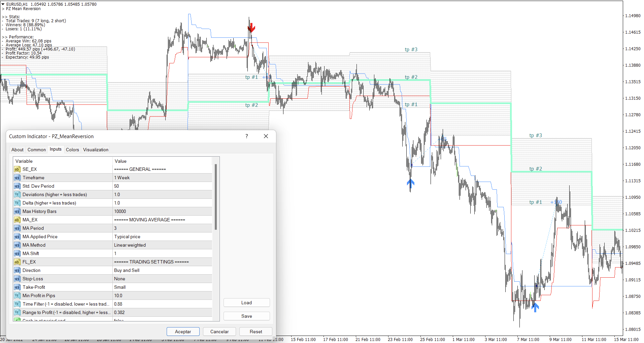
Task: Click the Save button
Action: 246,316
